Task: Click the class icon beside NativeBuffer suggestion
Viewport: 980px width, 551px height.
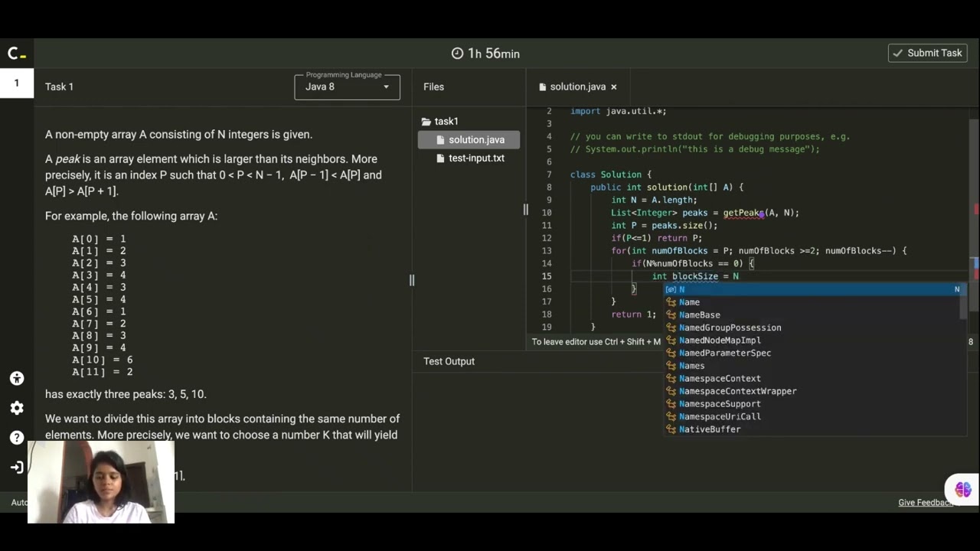Action: click(x=671, y=429)
